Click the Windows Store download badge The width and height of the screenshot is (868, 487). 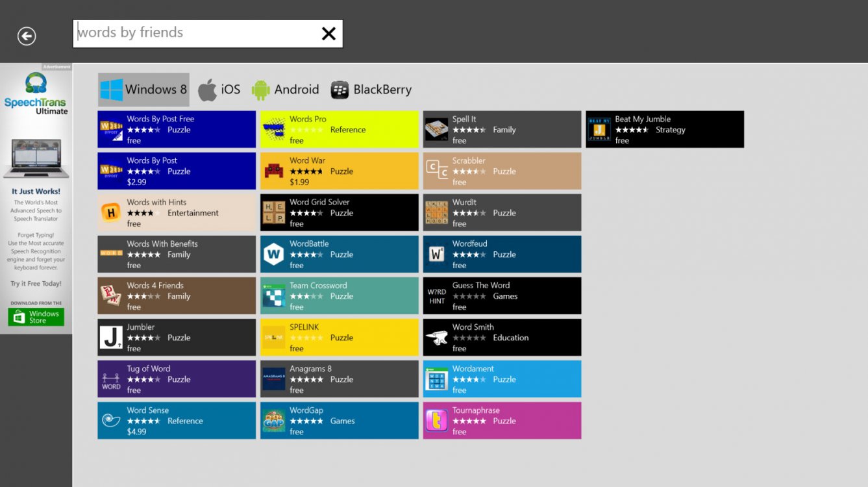click(x=36, y=317)
